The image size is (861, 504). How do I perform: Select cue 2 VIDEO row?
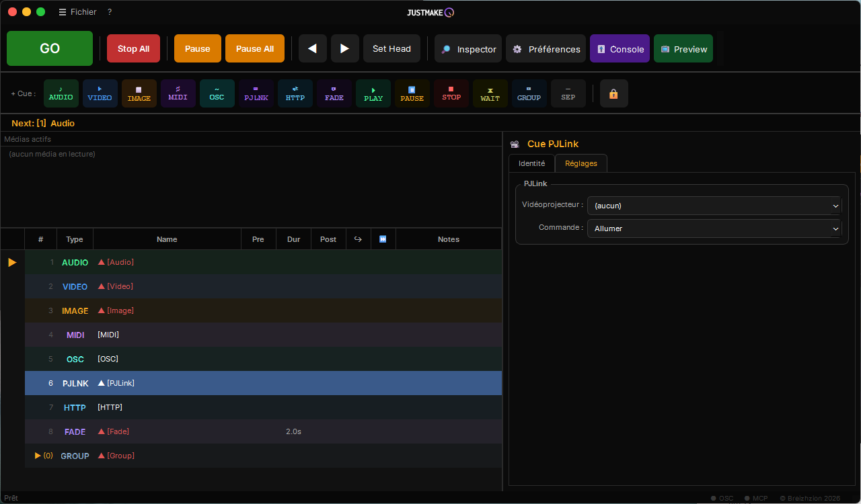[263, 286]
